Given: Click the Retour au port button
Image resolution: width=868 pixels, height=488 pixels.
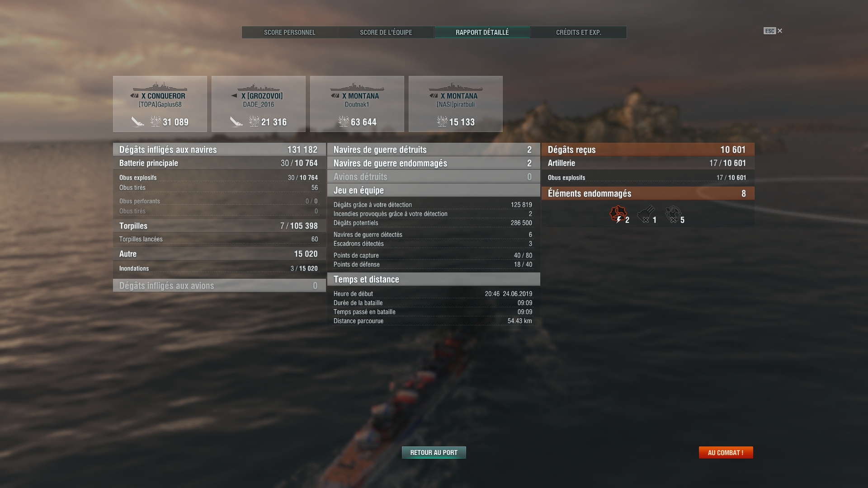Looking at the screenshot, I should click(x=434, y=452).
